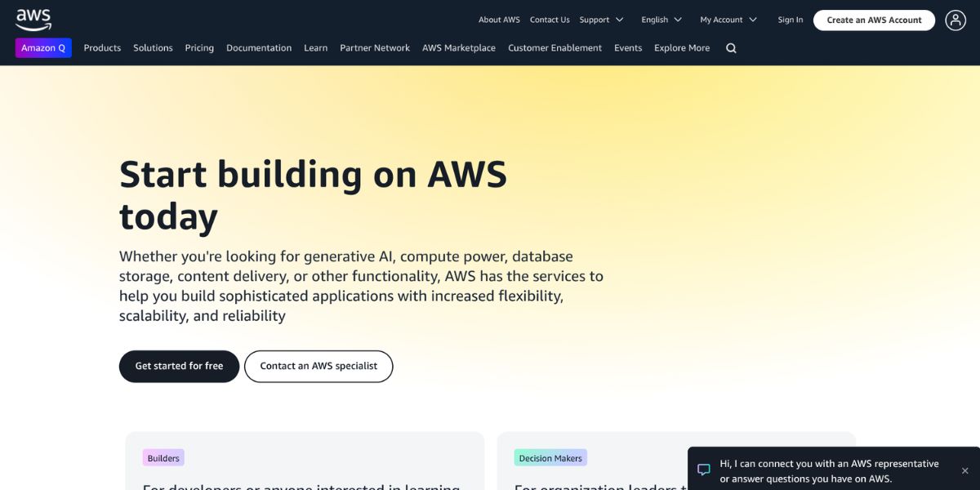
Task: Open the Products menu
Action: click(x=102, y=48)
